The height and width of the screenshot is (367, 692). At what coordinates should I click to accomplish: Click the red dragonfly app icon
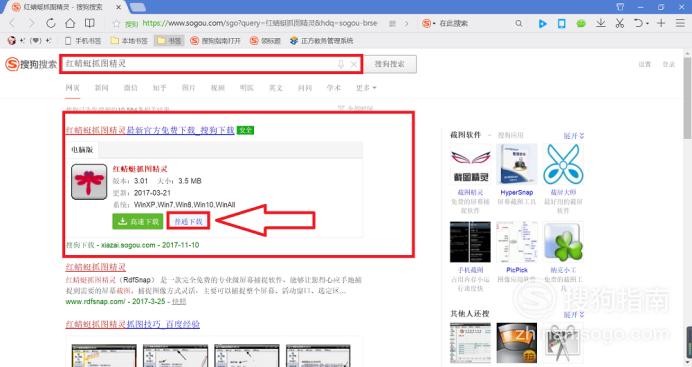pyautogui.click(x=89, y=182)
